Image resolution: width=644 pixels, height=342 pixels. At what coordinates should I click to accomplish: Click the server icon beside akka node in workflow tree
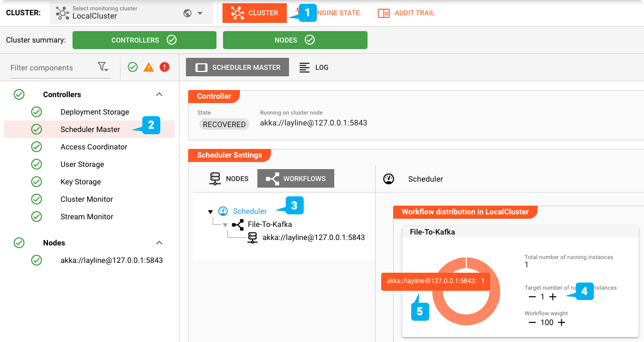coord(251,237)
